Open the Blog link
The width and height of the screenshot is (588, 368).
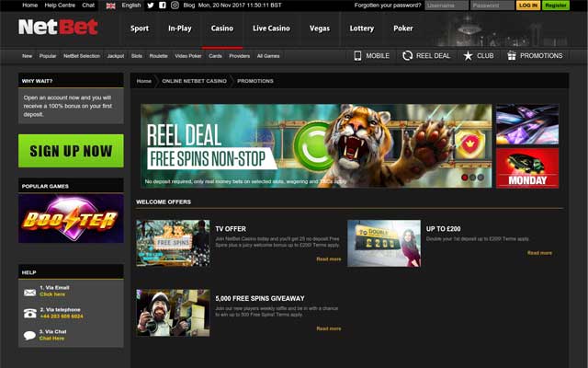click(189, 6)
